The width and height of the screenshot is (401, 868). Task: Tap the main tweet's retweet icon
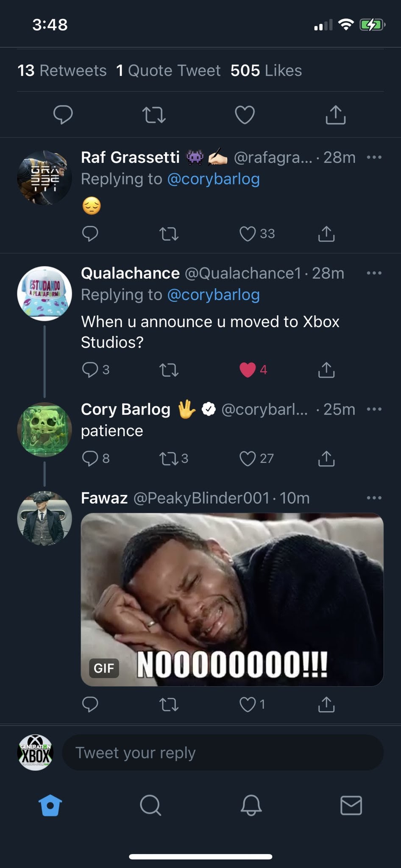[x=154, y=115]
